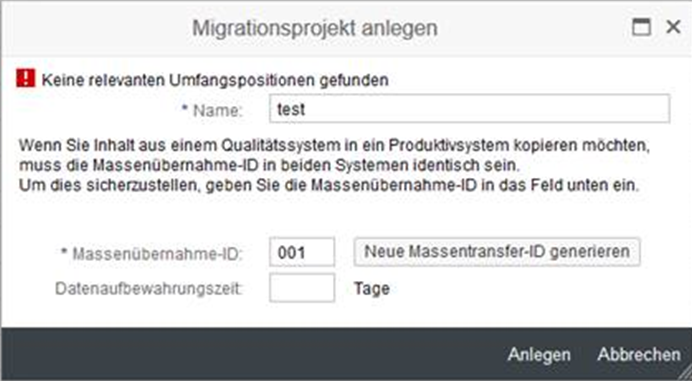Click the required asterisk beside Name

point(185,109)
